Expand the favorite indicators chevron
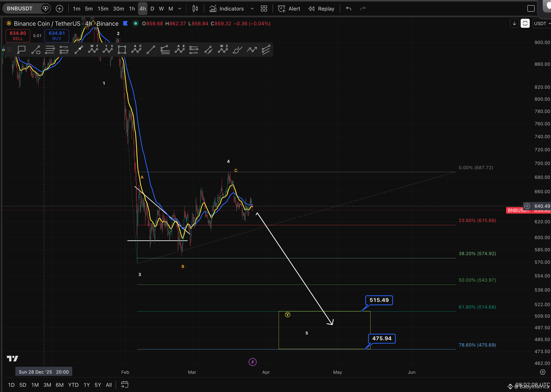 coord(252,9)
